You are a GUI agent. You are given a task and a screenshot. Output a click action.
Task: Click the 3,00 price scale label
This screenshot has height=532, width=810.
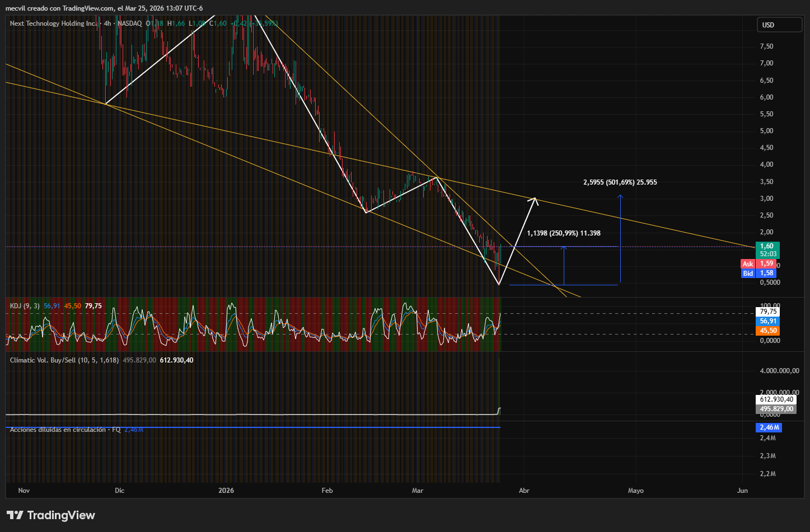766,199
